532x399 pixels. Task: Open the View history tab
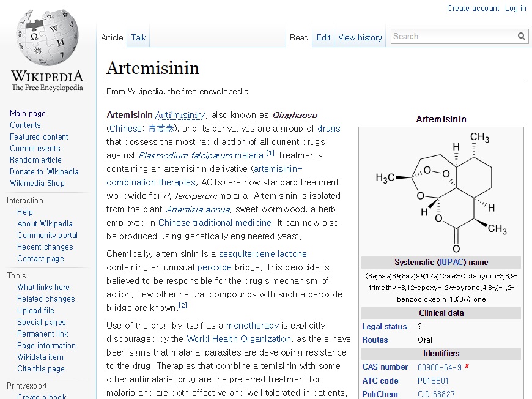360,37
